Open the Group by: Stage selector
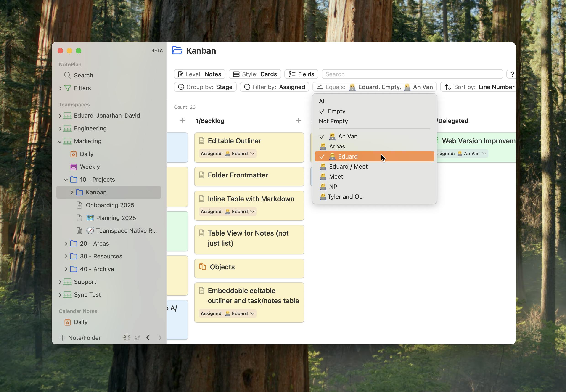Viewport: 566px width, 392px height. pos(205,87)
